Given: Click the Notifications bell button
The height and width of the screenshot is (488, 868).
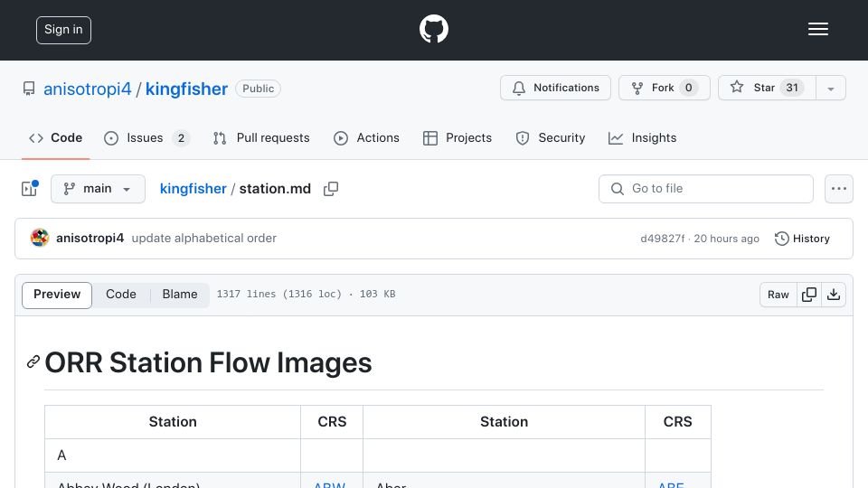Looking at the screenshot, I should (555, 88).
